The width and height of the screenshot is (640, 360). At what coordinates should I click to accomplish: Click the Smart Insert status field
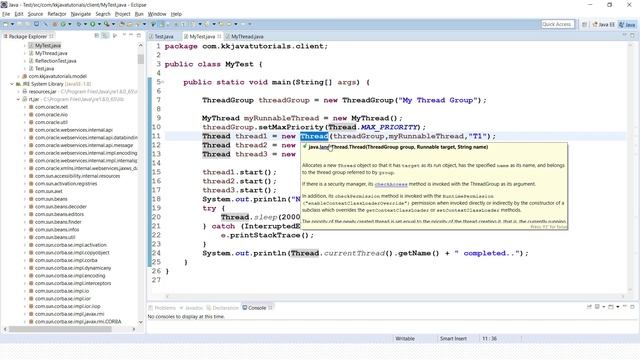(453, 339)
